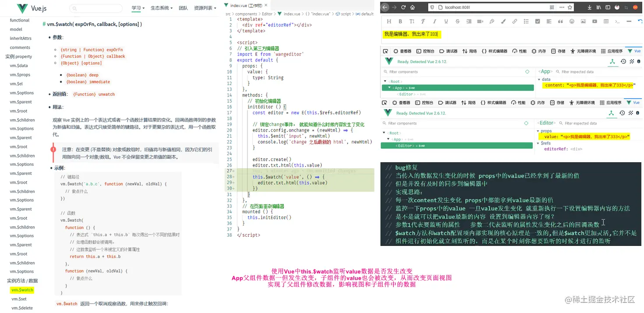Image resolution: width=644 pixels, height=313 pixels.
Task: Click the indent icon in the editor toolbar
Action: pos(469,21)
